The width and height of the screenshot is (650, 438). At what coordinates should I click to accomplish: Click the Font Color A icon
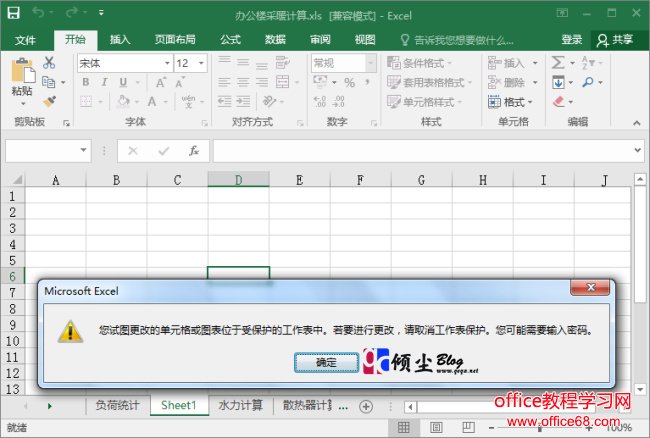152,101
